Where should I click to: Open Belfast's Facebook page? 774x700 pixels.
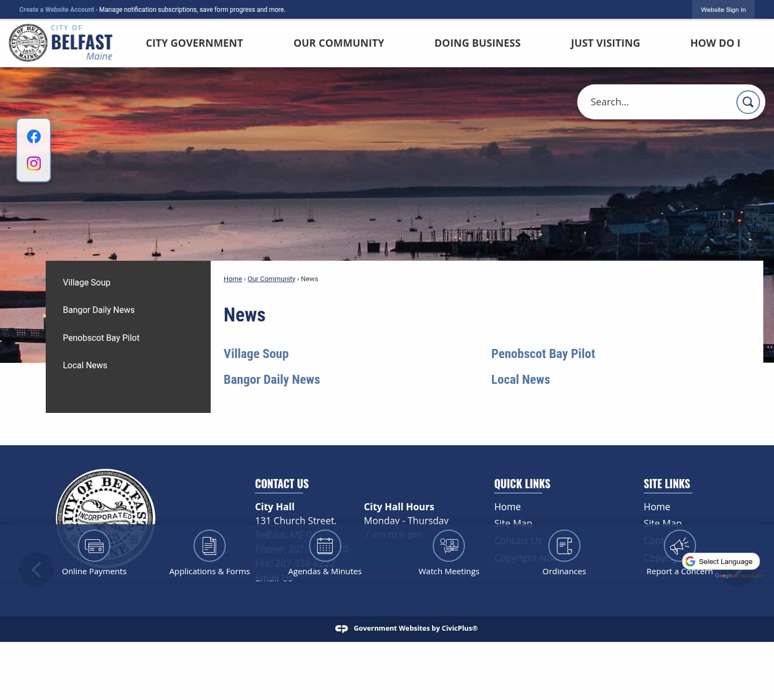(33, 136)
